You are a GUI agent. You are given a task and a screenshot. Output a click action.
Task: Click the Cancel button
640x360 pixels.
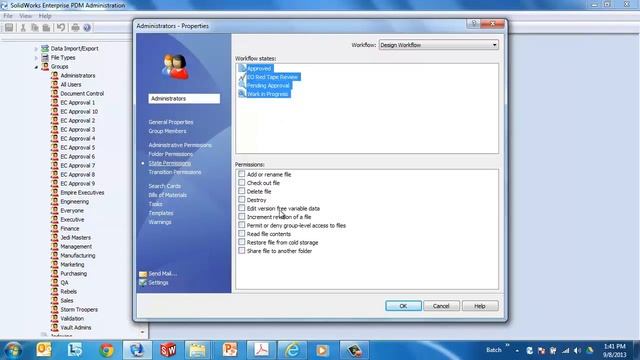coord(441,306)
